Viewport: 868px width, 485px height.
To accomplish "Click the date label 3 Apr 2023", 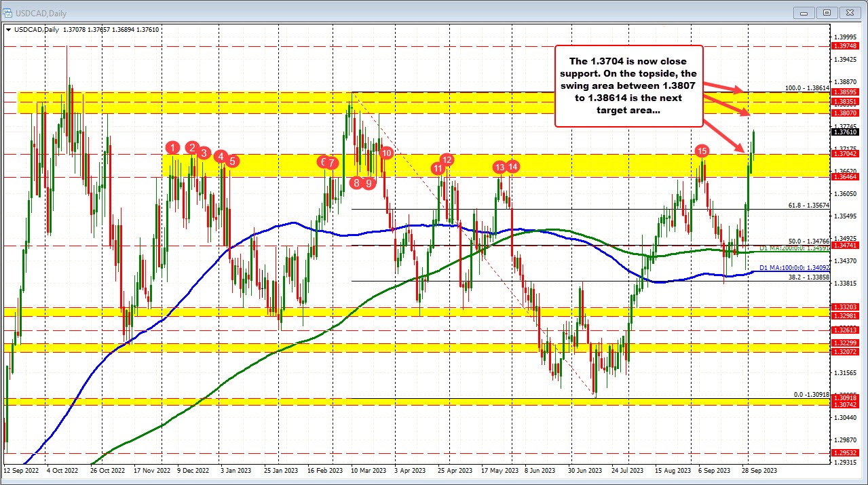I will coord(411,469).
